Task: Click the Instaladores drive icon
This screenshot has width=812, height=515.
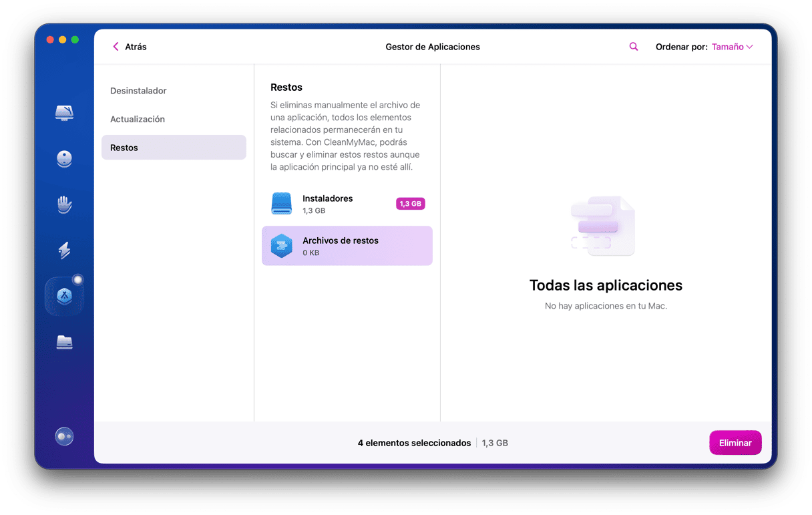Action: click(282, 204)
